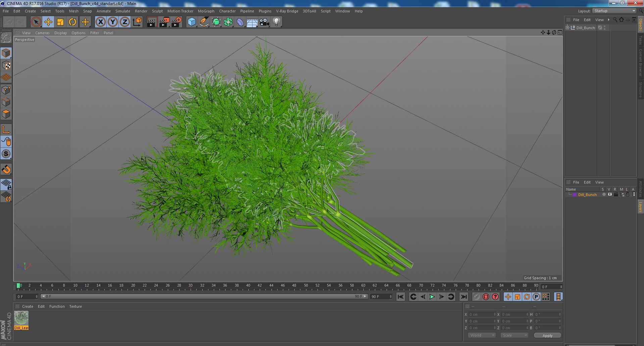Image resolution: width=644 pixels, height=346 pixels.
Task: Toggle Enable Snap magnet icon
Action: click(6, 169)
